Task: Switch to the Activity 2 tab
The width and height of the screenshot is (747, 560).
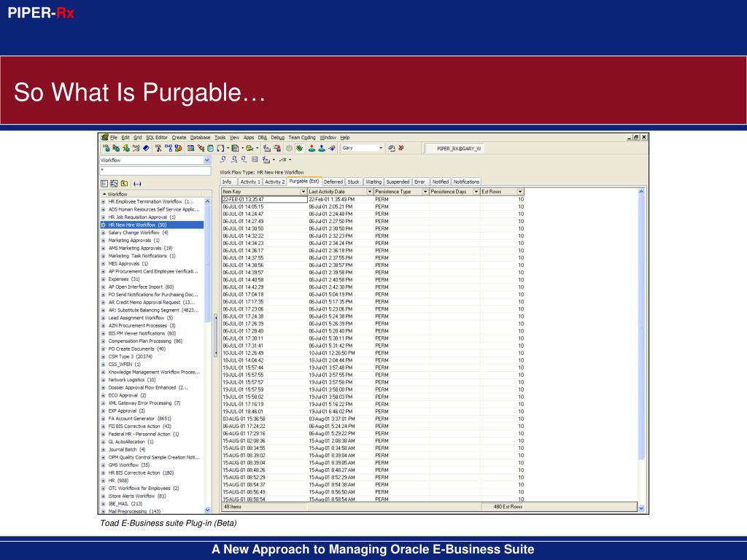Action: [274, 182]
